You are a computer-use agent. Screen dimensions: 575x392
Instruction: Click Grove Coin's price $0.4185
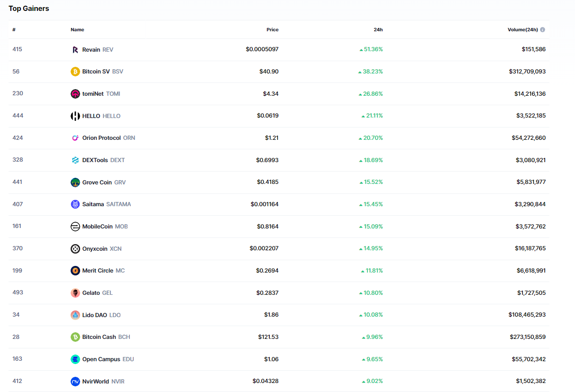point(268,182)
